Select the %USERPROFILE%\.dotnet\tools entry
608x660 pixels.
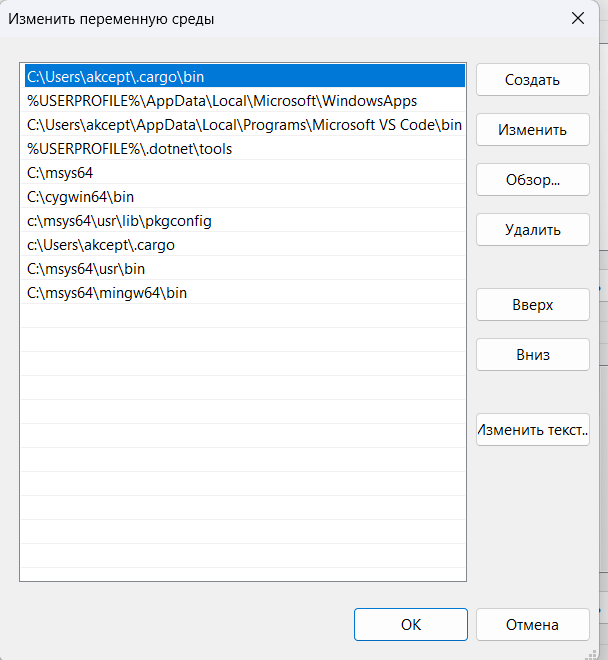129,149
